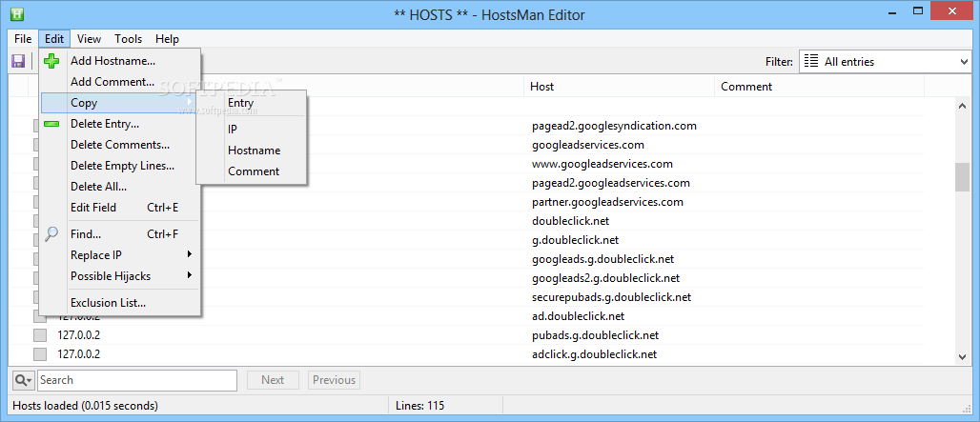Select g.doubleclick.net host entry

click(x=576, y=240)
